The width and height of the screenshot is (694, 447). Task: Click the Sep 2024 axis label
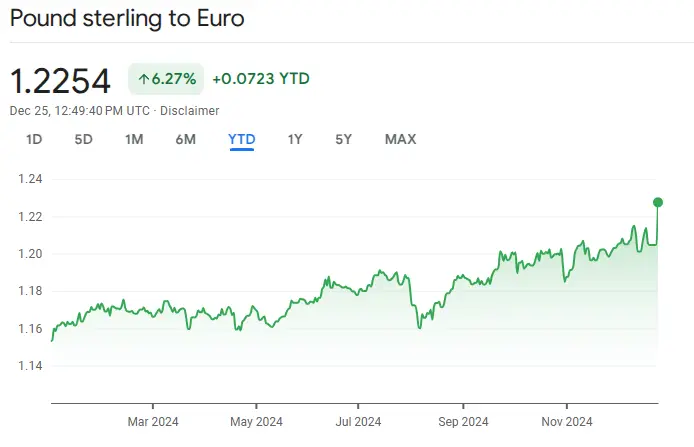(462, 421)
